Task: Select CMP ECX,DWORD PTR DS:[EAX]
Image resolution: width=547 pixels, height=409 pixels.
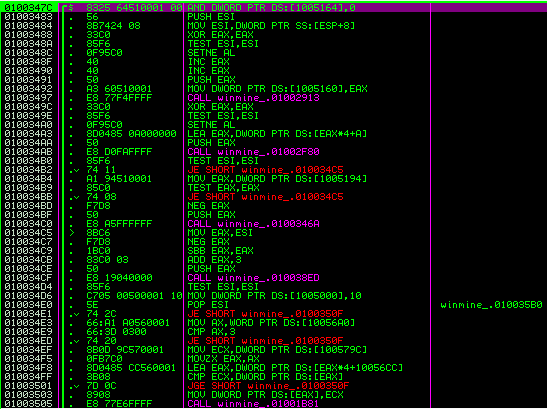Action: pos(265,377)
